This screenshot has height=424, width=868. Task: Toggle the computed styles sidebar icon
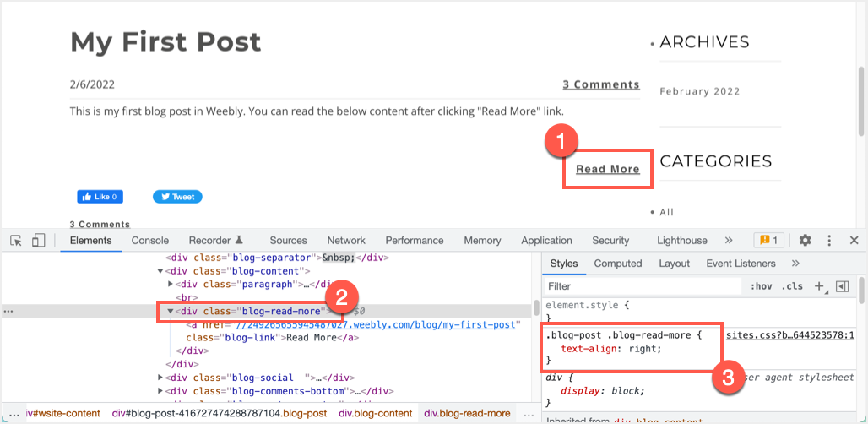point(841,286)
